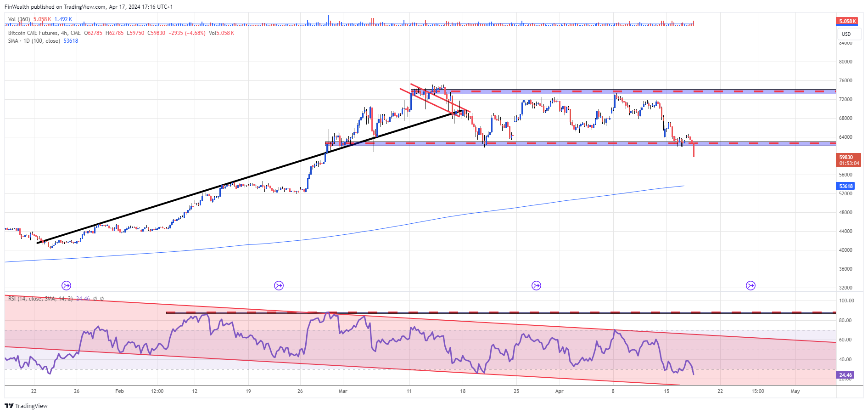Click the 15:00 label on time axis
Viewport: 868px width, 414px height.
click(758, 391)
